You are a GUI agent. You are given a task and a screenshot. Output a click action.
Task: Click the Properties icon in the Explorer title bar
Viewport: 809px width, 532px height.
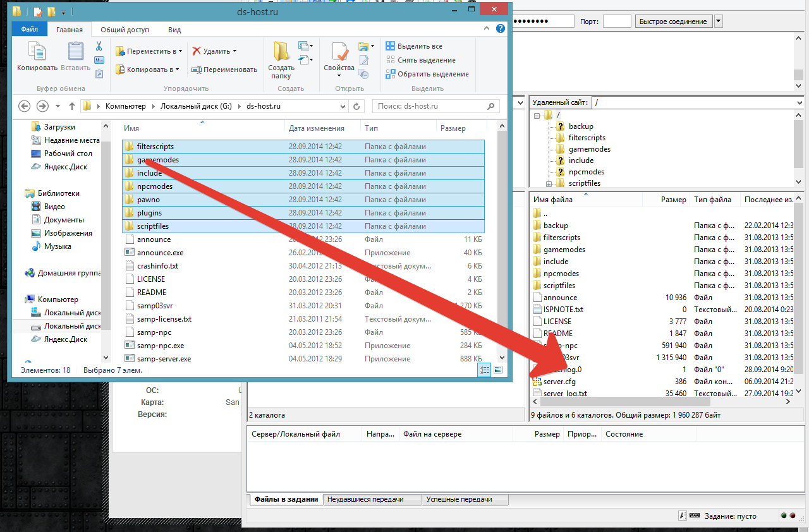[37, 11]
